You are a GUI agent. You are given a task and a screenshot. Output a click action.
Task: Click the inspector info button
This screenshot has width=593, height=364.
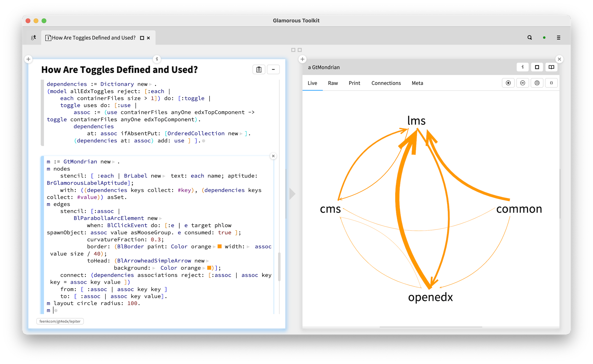(x=523, y=67)
